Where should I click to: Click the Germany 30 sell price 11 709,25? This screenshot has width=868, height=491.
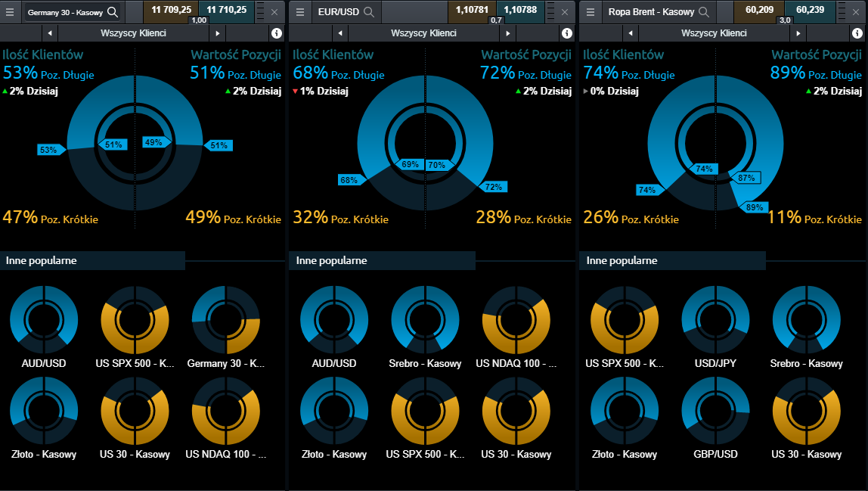172,9
